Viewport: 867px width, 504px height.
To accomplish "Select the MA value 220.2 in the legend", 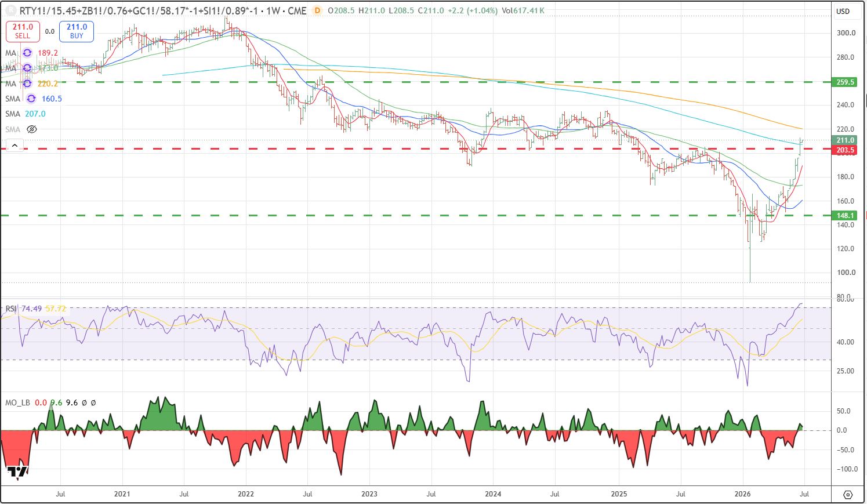I will pyautogui.click(x=48, y=84).
